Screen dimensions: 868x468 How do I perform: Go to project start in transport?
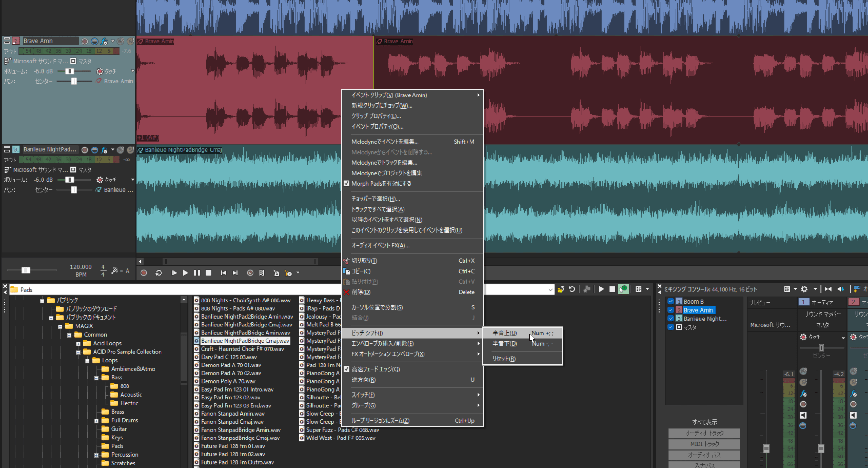point(223,273)
